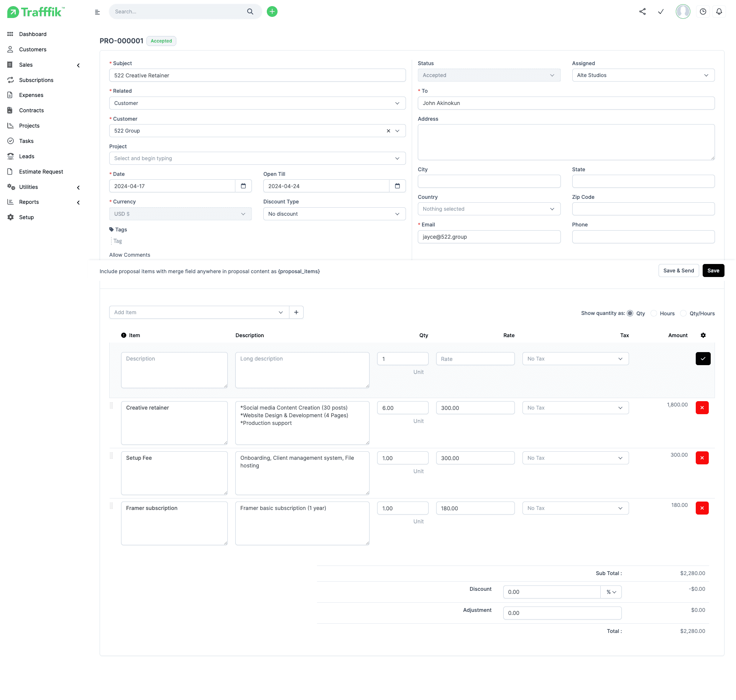Confirm new item with black checkmark button
Image resolution: width=736 pixels, height=700 pixels.
point(703,359)
